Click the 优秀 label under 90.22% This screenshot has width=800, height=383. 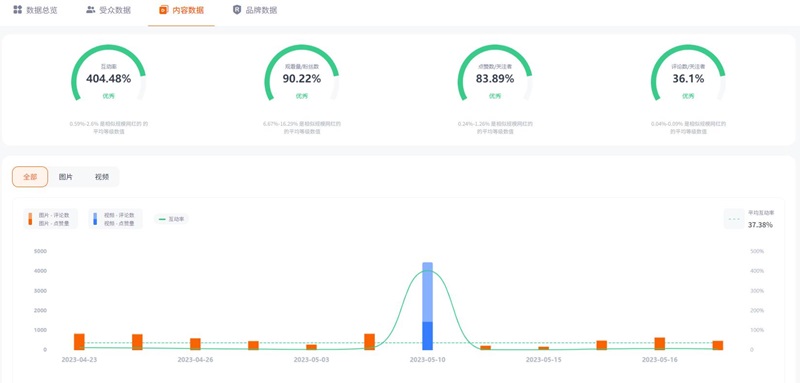302,96
